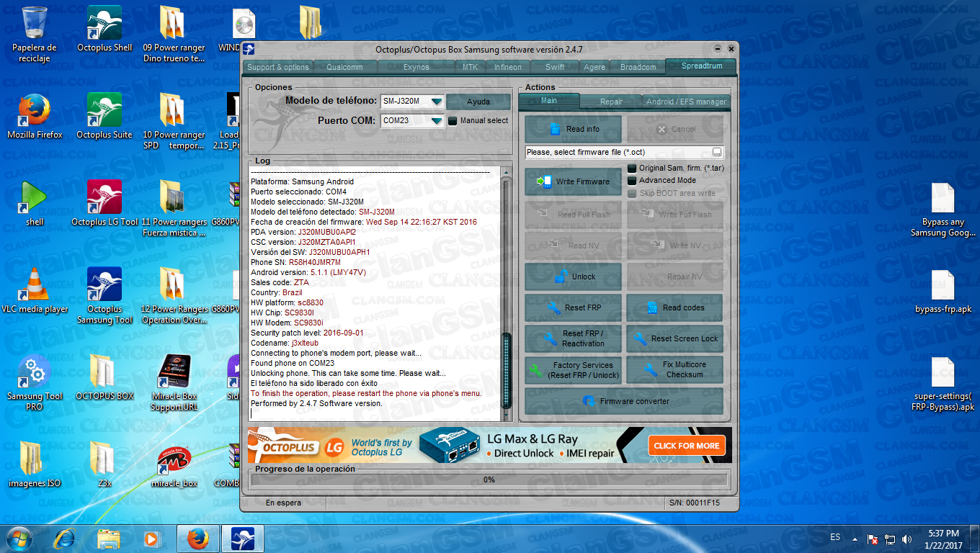The width and height of the screenshot is (980, 553).
Task: Expand Puerto COM dropdown list
Action: (x=437, y=120)
